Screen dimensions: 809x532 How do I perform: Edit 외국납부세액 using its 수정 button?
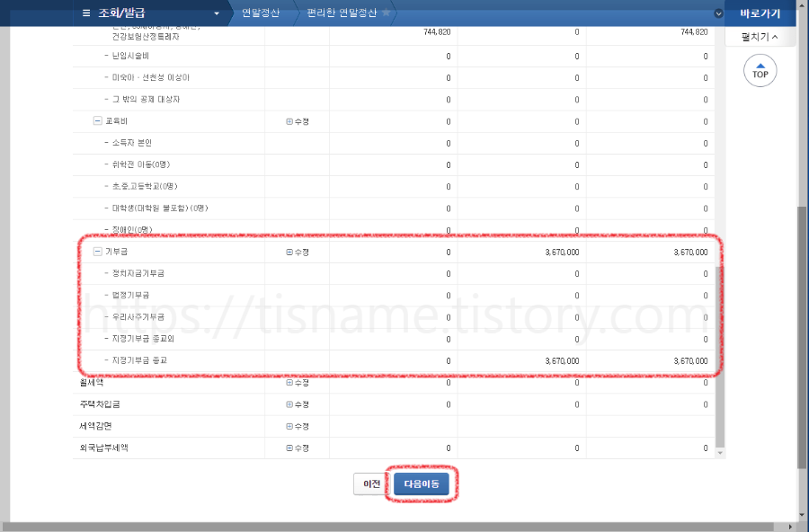pos(298,448)
